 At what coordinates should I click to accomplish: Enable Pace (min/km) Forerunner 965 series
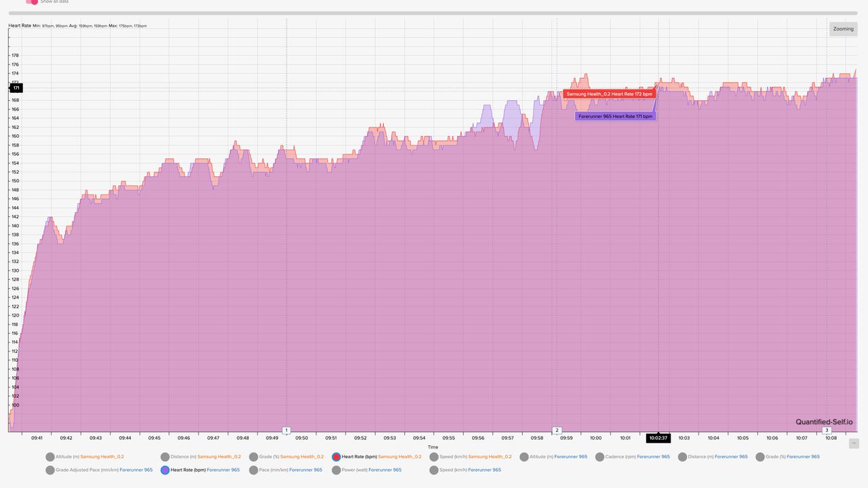click(254, 470)
